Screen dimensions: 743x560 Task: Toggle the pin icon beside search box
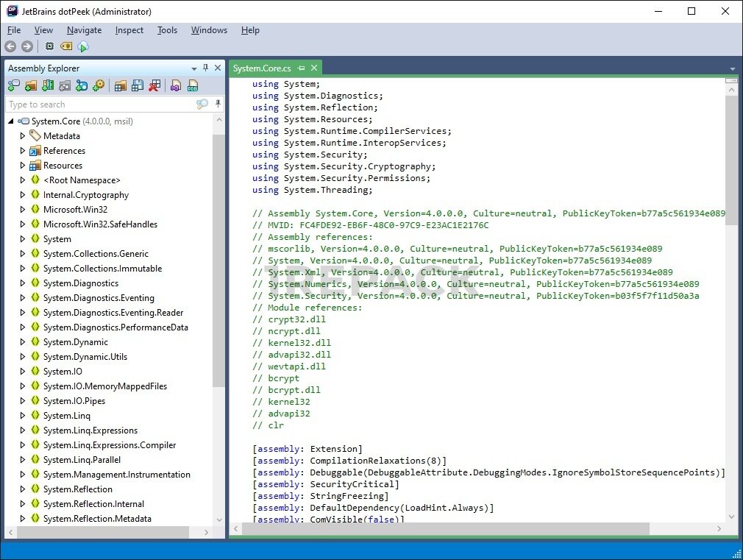click(218, 103)
